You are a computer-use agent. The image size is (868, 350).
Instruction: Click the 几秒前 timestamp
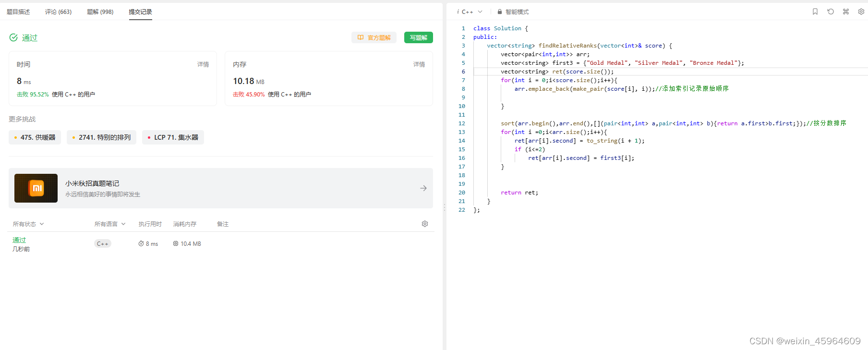click(x=21, y=249)
